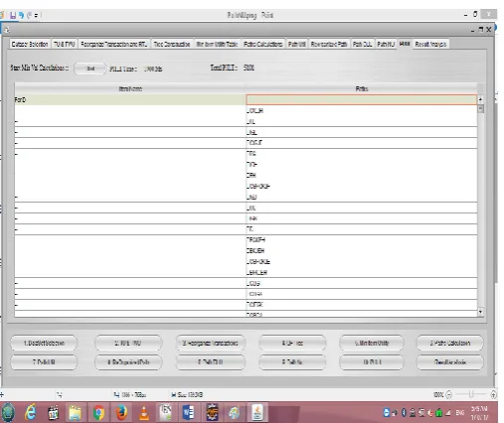Click the 4. UP-Tree button
504x423 pixels.
tap(292, 343)
